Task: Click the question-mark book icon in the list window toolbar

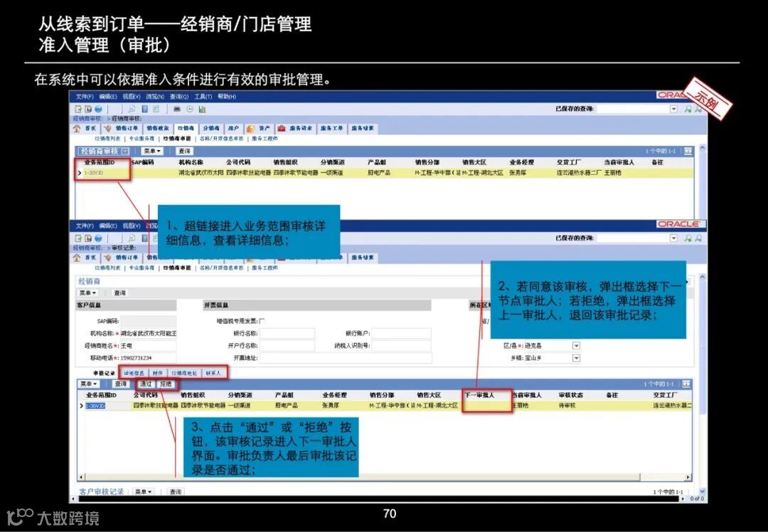Action: click(145, 109)
